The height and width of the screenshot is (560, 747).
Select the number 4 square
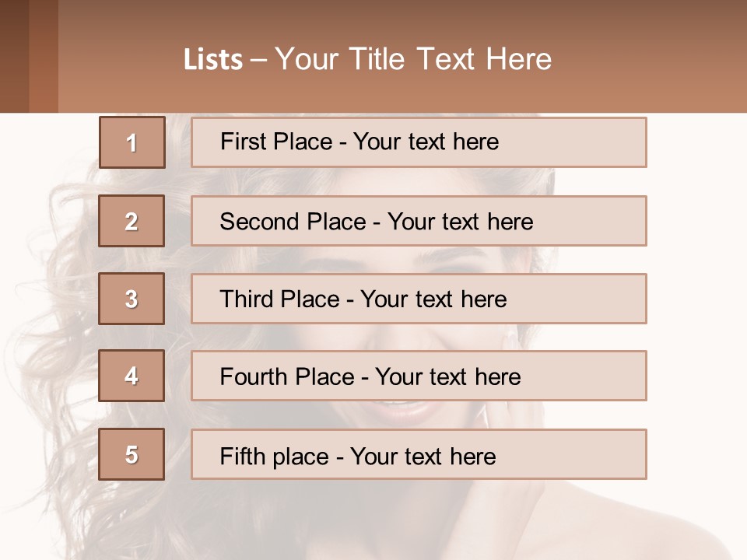132,376
